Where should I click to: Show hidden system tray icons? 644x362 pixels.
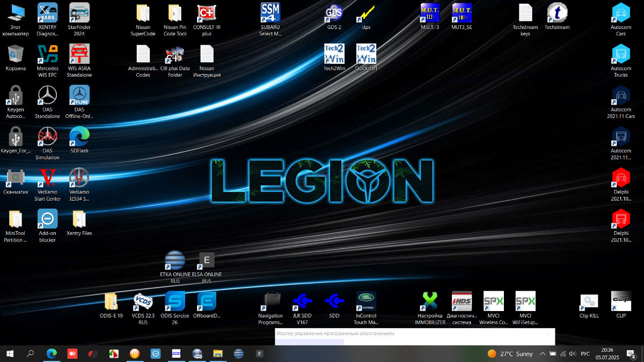543,353
